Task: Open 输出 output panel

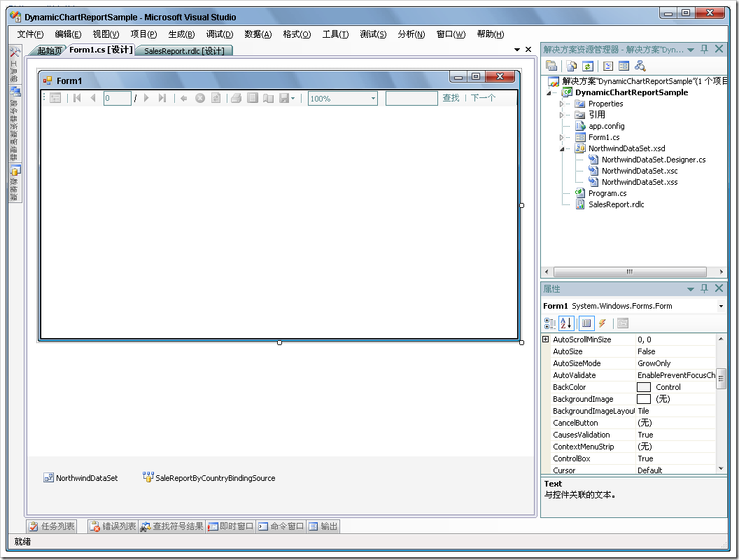Action: point(323,526)
